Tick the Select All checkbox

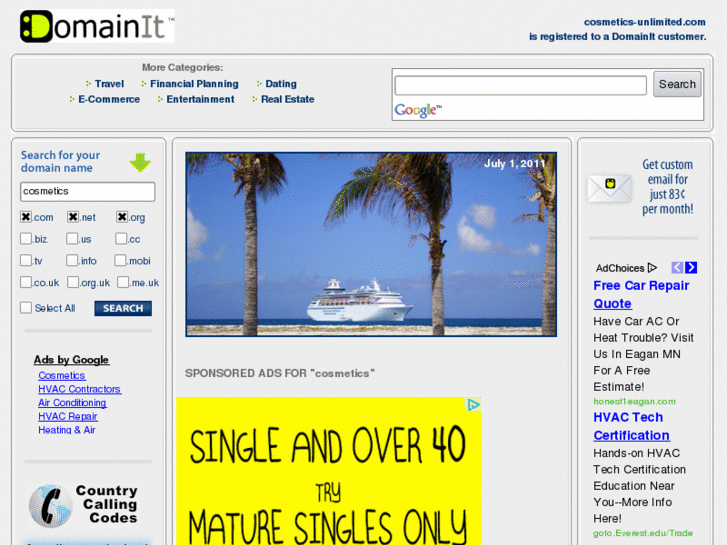26,308
